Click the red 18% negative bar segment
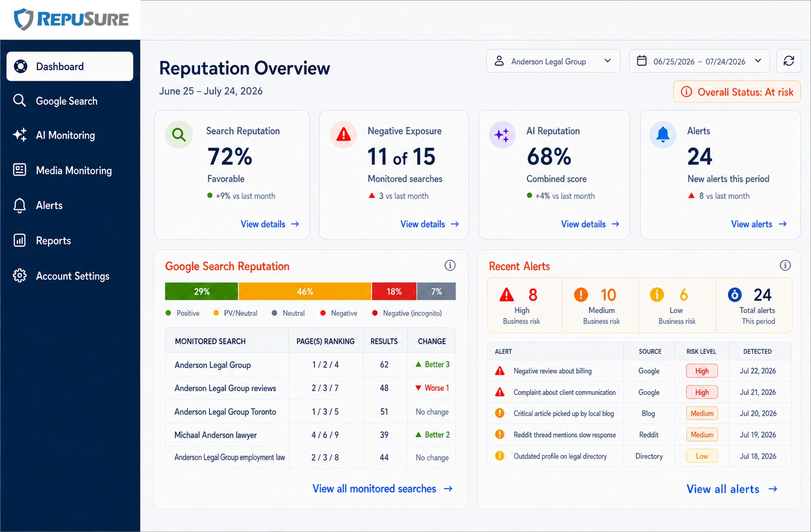This screenshot has width=811, height=532. pos(394,292)
